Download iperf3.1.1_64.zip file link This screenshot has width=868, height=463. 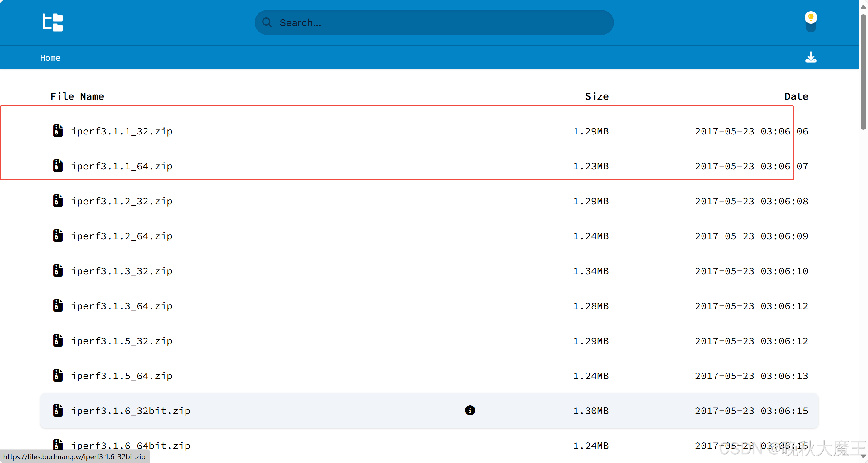click(x=122, y=166)
